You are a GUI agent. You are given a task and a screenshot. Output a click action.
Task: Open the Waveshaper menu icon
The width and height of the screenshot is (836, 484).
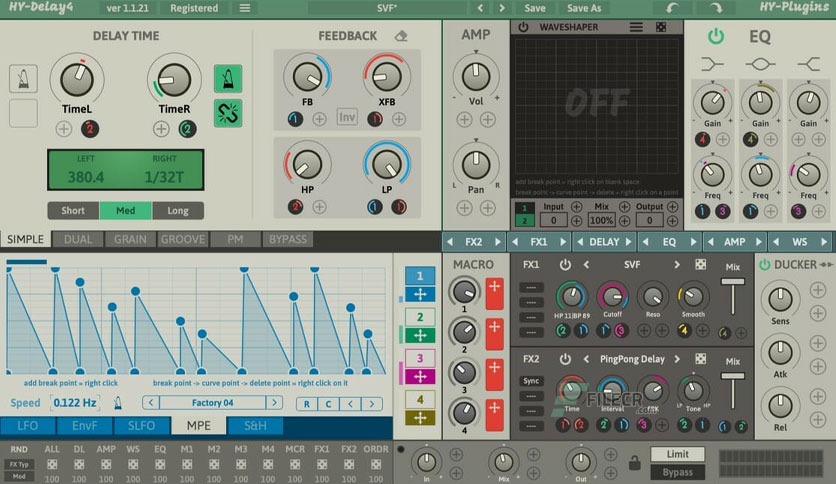click(636, 27)
